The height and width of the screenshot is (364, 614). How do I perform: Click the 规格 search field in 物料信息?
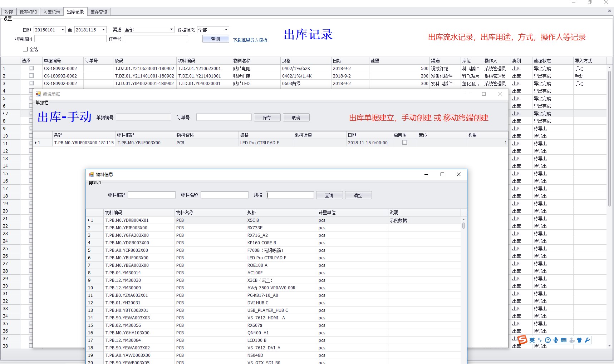coord(290,195)
